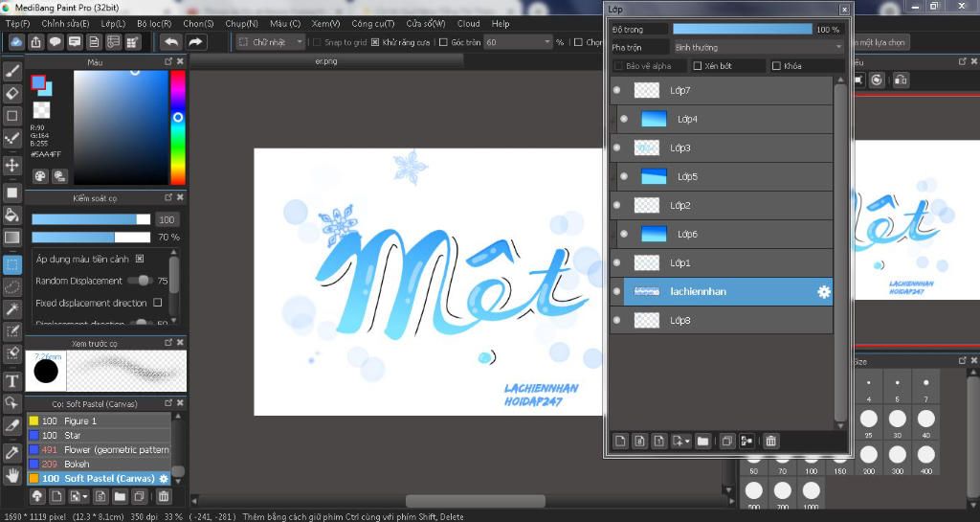Open gear settings for Soft Pastel brush

[164, 478]
